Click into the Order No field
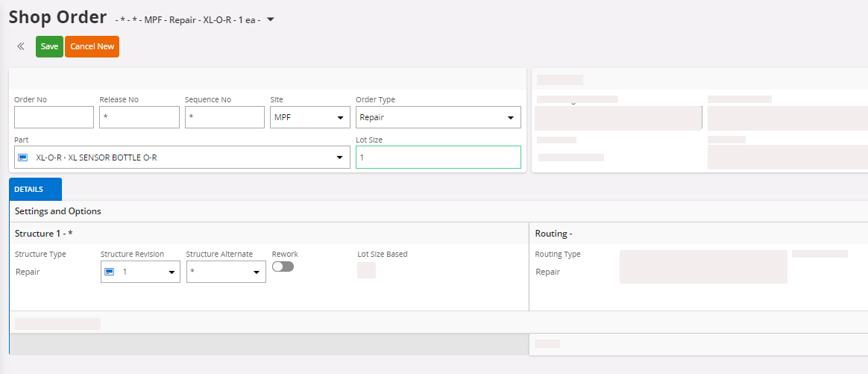The height and width of the screenshot is (374, 868). click(54, 117)
